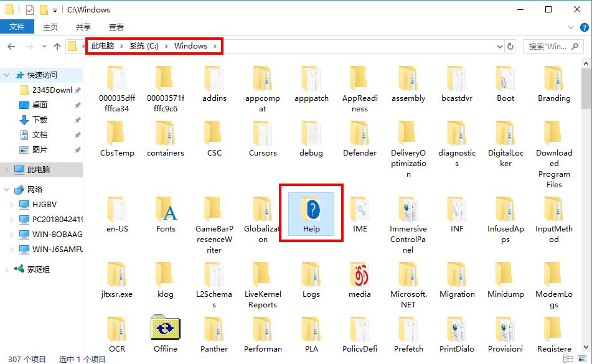Screen dimensions: 592x364
Task: Click 系统 (C:) in the breadcrumb path
Action: pos(144,46)
